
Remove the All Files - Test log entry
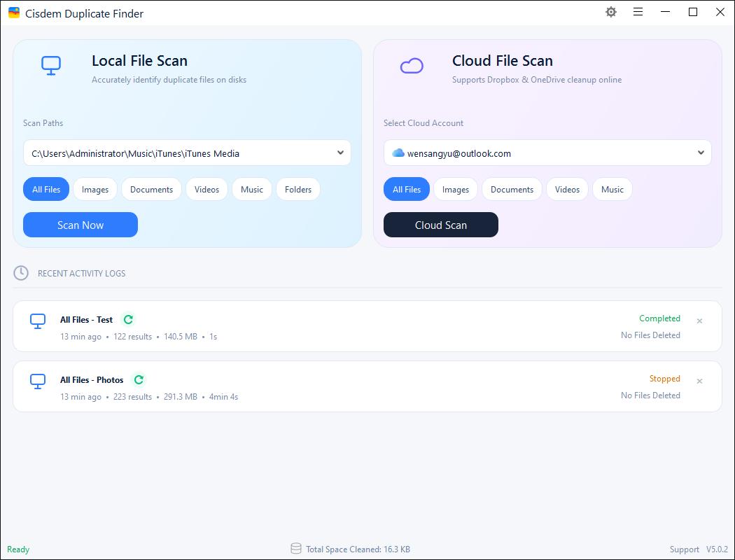[699, 321]
